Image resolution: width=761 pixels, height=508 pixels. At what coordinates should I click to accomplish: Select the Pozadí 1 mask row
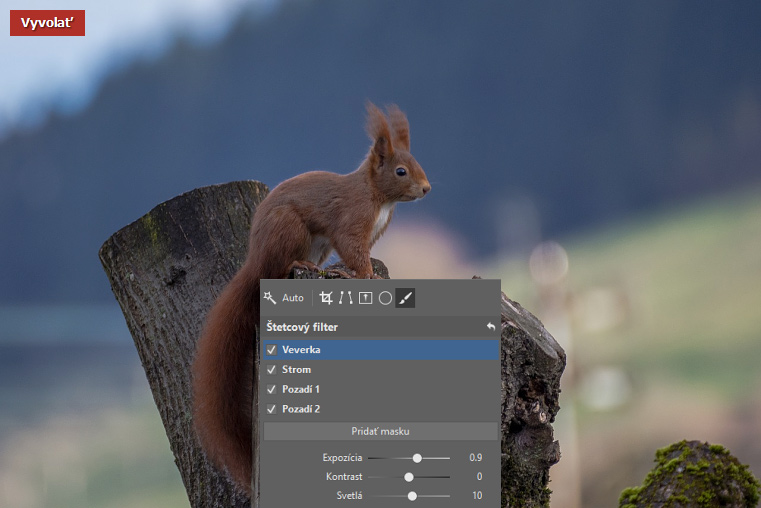pyautogui.click(x=381, y=389)
